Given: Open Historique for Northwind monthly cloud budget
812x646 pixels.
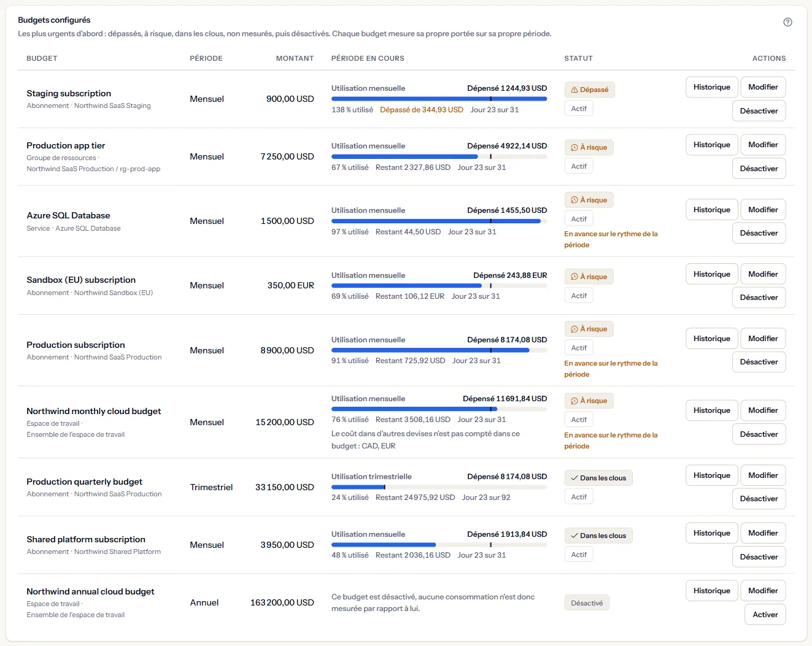Looking at the screenshot, I should 712,410.
